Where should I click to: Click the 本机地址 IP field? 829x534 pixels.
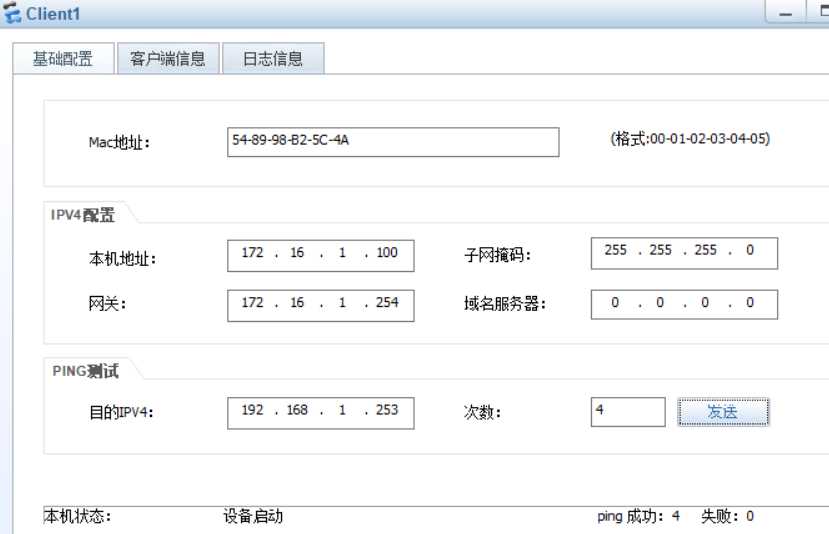tap(320, 255)
